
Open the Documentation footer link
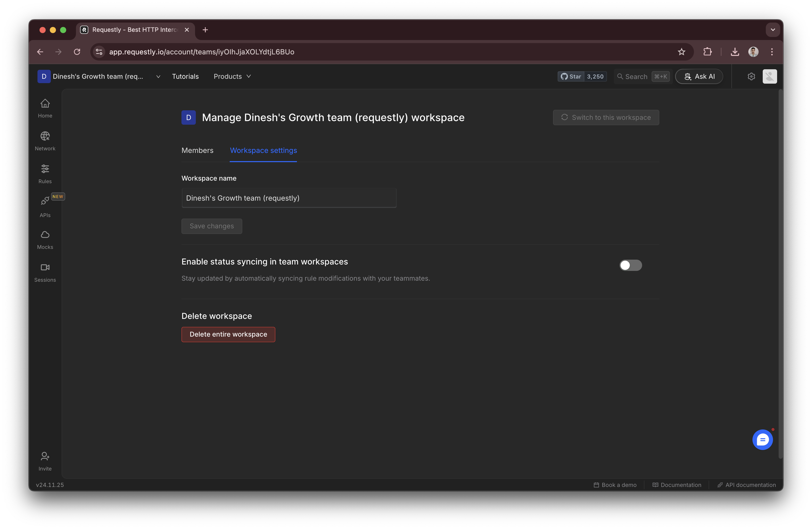pyautogui.click(x=677, y=485)
